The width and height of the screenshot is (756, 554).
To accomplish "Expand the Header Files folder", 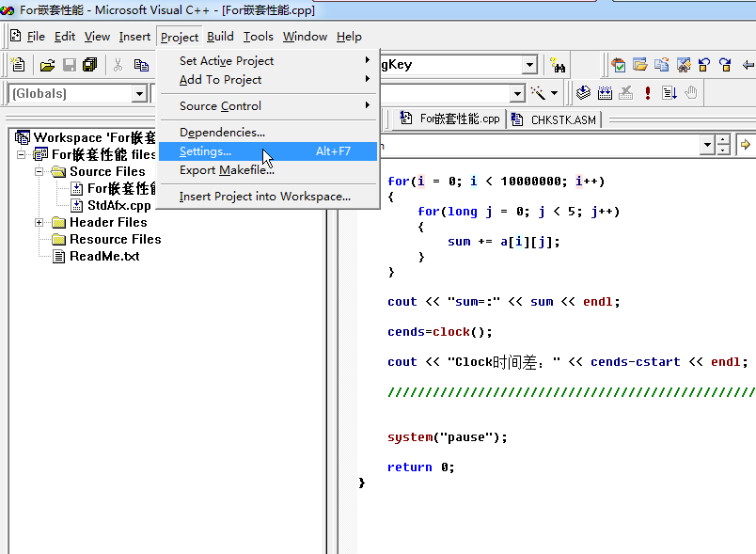I will (x=39, y=223).
